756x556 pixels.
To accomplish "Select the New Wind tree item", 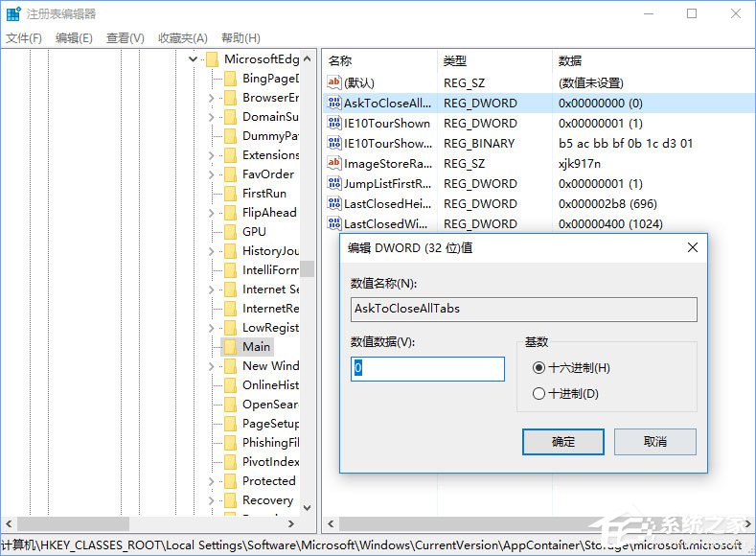I will pos(270,366).
